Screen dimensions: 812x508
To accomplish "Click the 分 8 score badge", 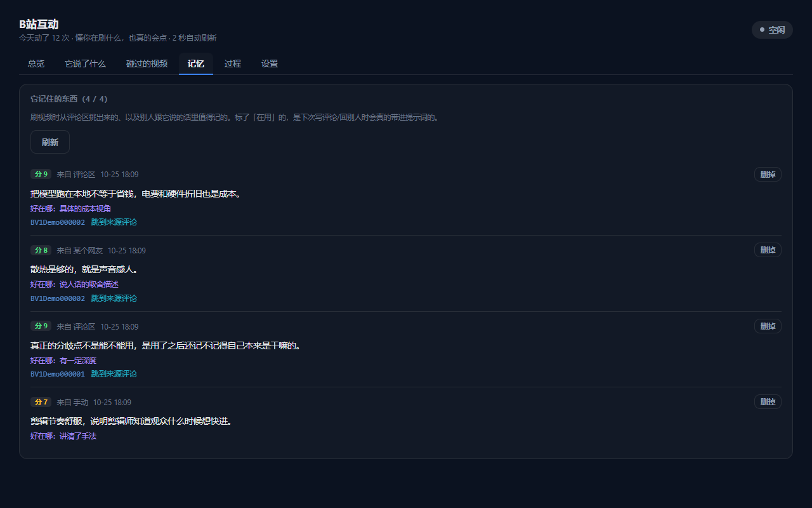I will coord(41,250).
